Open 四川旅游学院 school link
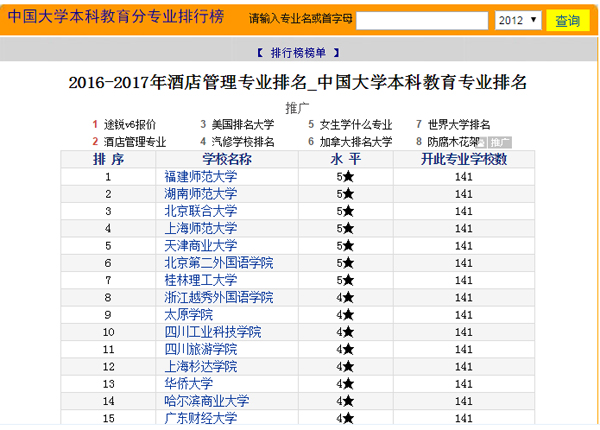Image resolution: width=600 pixels, height=430 pixels. [x=200, y=349]
